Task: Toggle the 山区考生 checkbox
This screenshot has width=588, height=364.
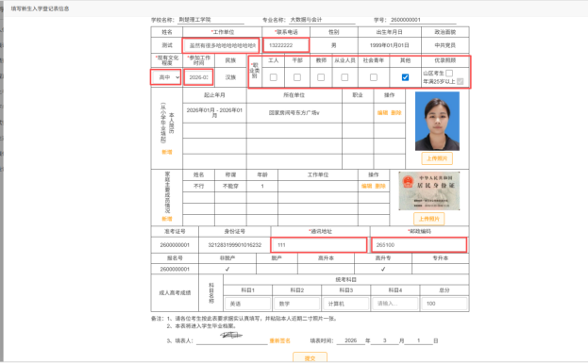Action: pos(449,73)
